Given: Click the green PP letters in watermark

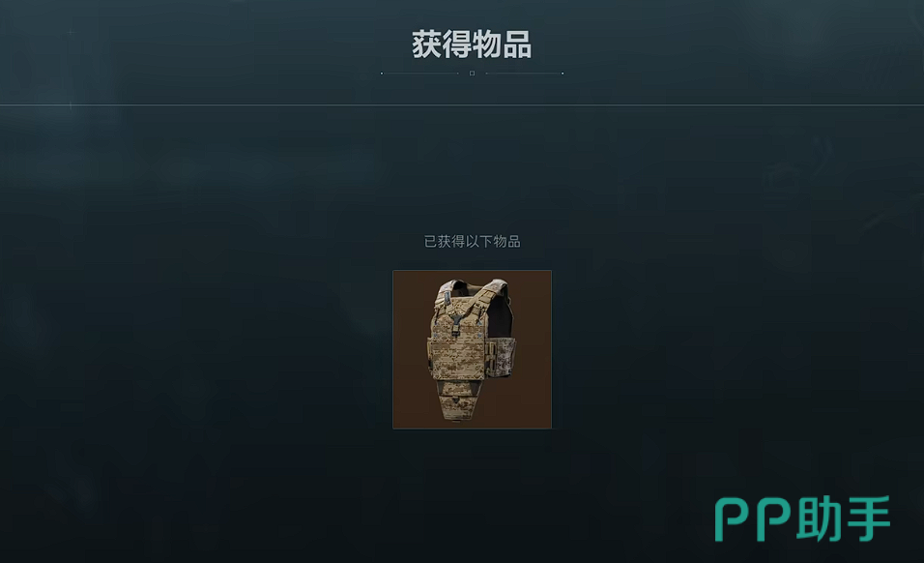Looking at the screenshot, I should click(753, 519).
